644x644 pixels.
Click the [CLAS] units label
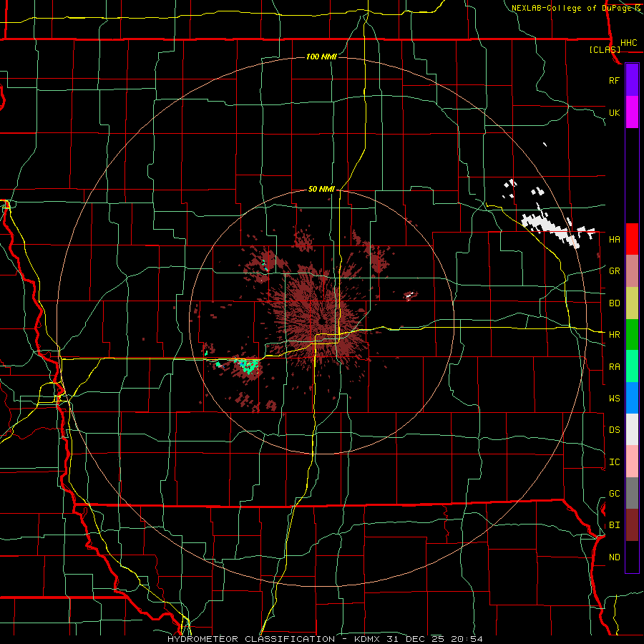click(x=605, y=50)
